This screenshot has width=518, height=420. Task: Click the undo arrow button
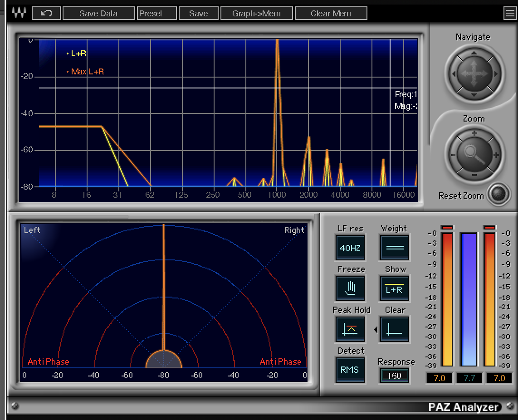(46, 13)
